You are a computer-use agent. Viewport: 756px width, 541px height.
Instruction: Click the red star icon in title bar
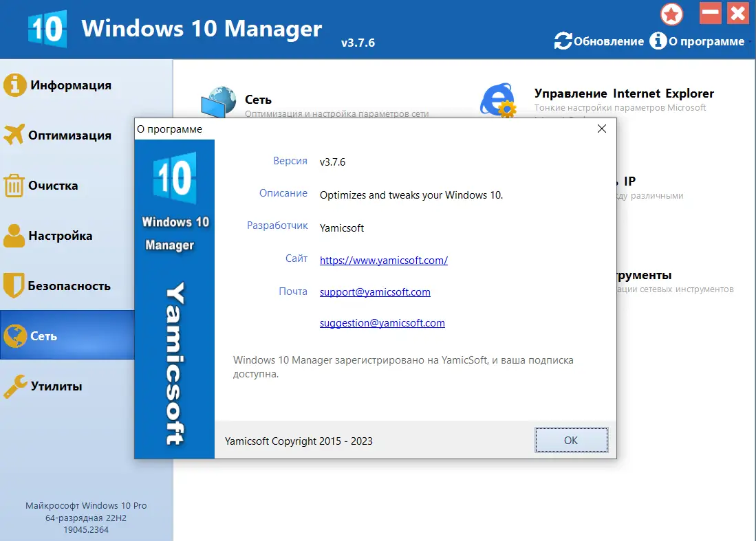point(671,13)
